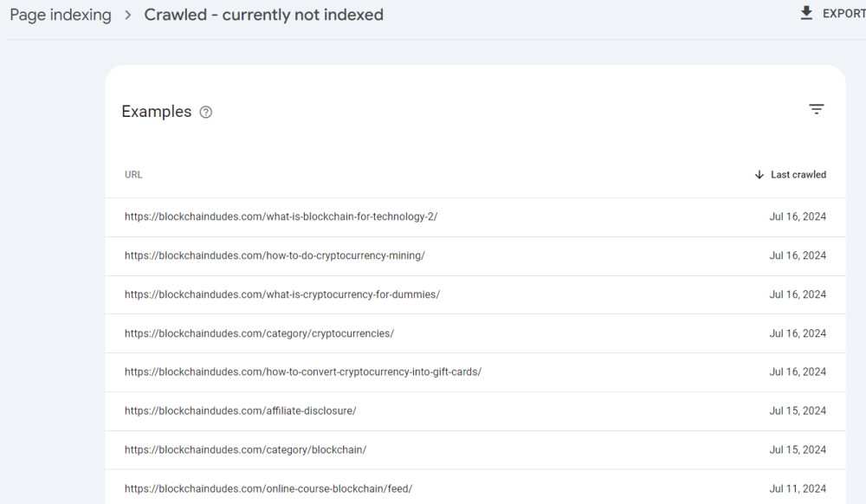This screenshot has height=504, width=866.
Task: Select the affiliate-disclosure URL row
Action: pyautogui.click(x=240, y=411)
